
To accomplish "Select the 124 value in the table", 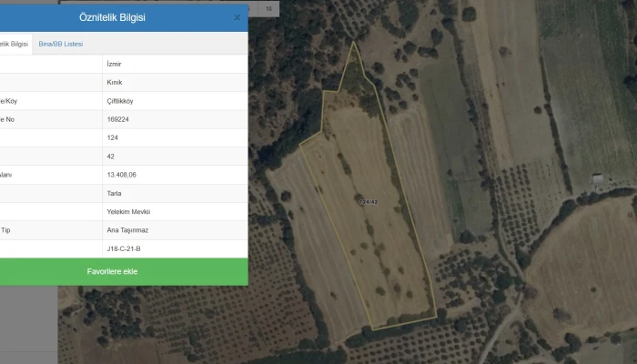I will click(x=113, y=138).
